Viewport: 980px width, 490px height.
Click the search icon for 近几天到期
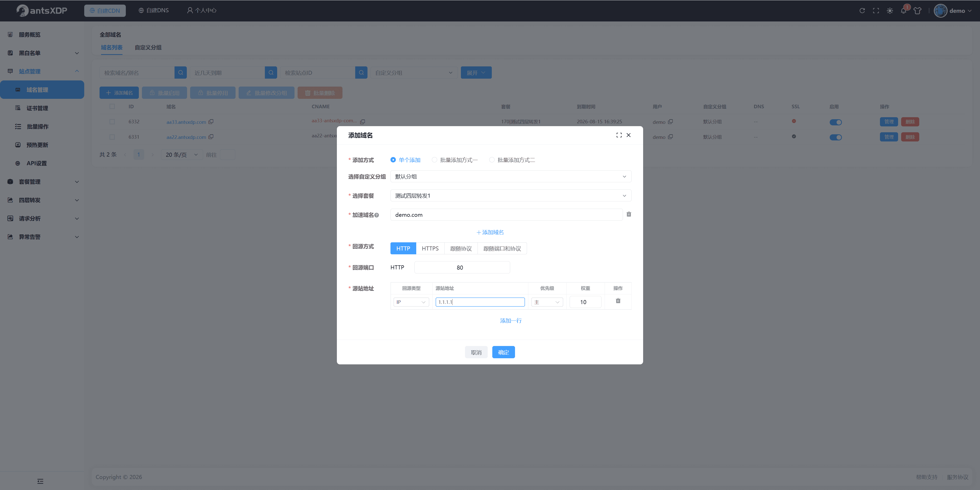click(x=271, y=73)
